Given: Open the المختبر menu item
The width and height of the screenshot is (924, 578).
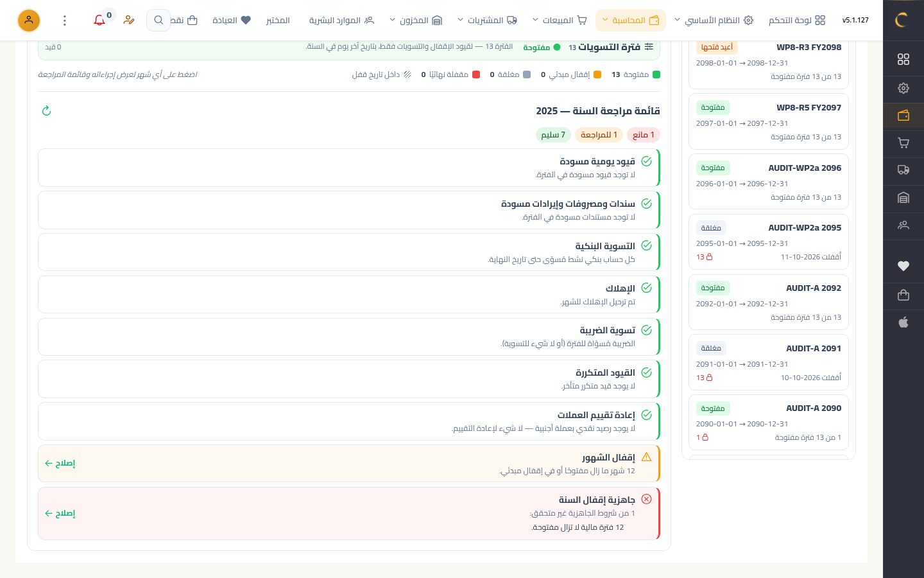Looking at the screenshot, I should (x=278, y=21).
